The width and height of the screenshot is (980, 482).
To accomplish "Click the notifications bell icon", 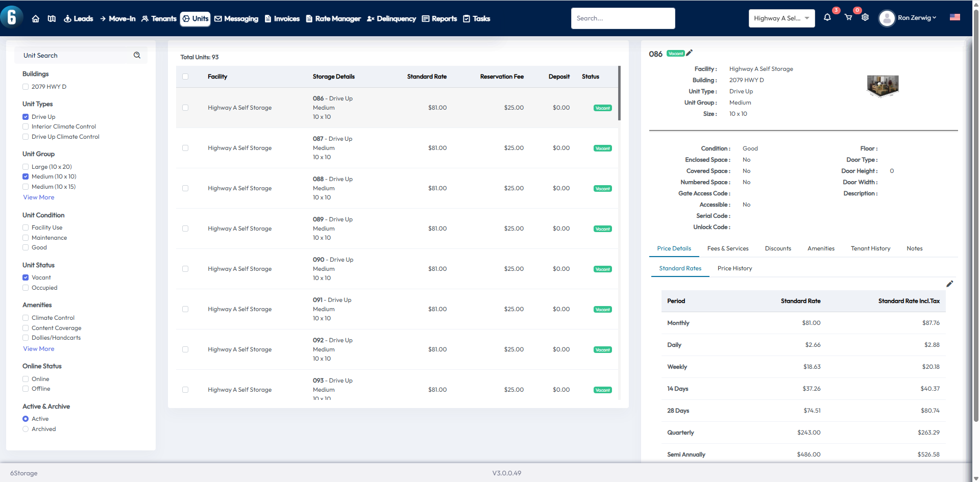I will click(x=827, y=18).
